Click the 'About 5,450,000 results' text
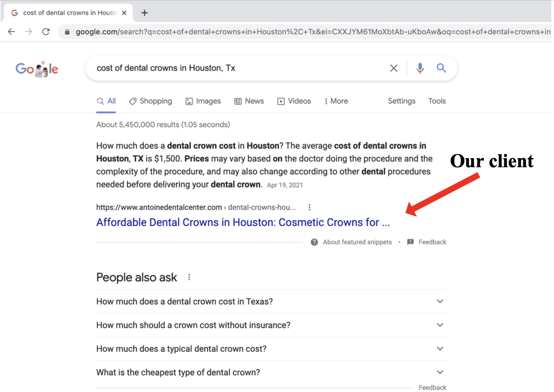 (x=163, y=125)
